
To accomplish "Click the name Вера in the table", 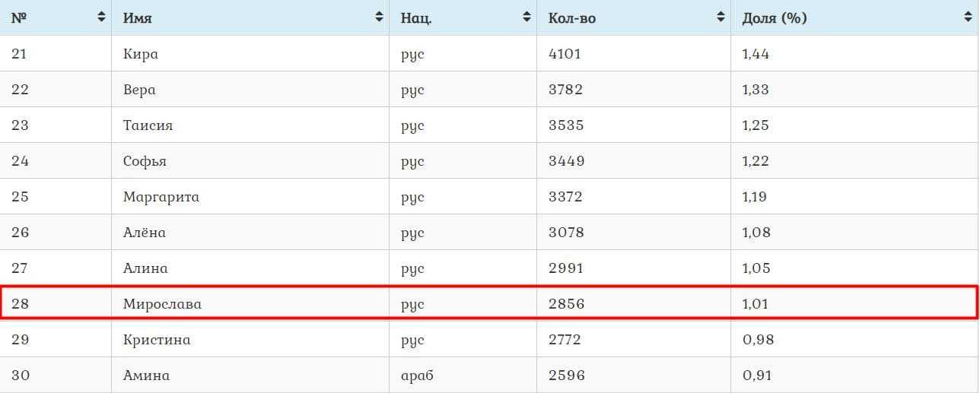I will click(x=139, y=90).
